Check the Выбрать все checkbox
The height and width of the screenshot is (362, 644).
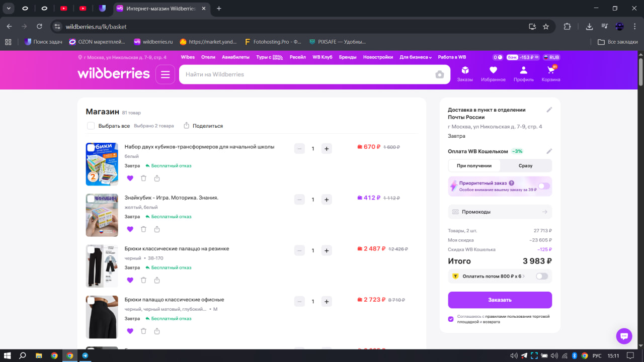tap(91, 126)
